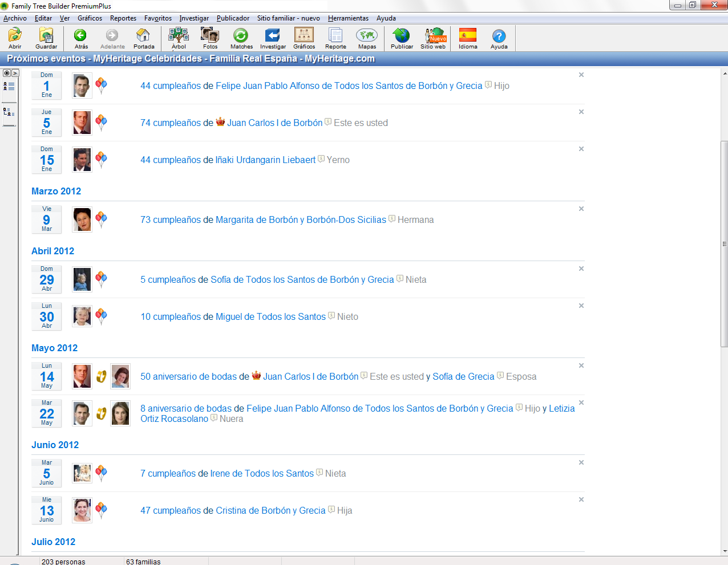This screenshot has height=565, width=728.
Task: Open Felipe Juan Pablo Alfonso's 44 cumpleaños link
Action: click(172, 86)
